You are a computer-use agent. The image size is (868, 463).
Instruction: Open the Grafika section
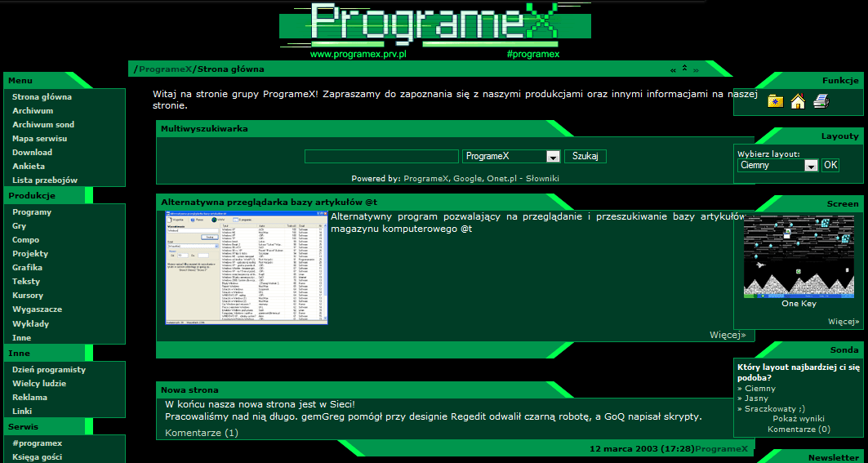pos(28,268)
